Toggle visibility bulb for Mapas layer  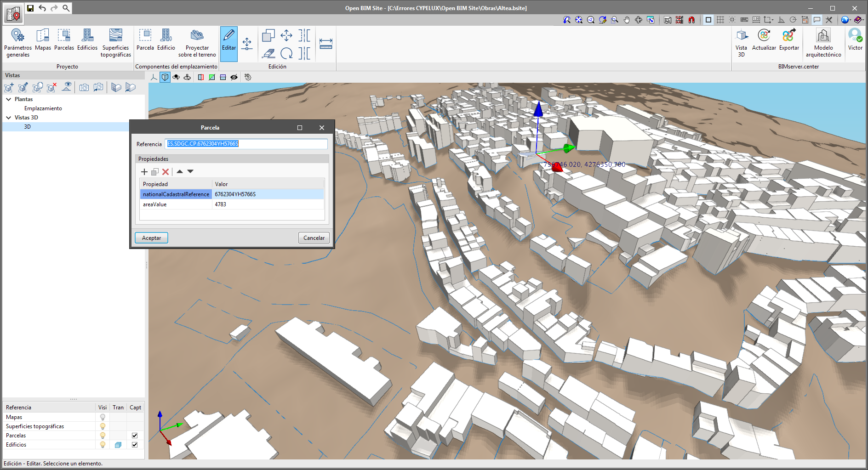pos(103,417)
